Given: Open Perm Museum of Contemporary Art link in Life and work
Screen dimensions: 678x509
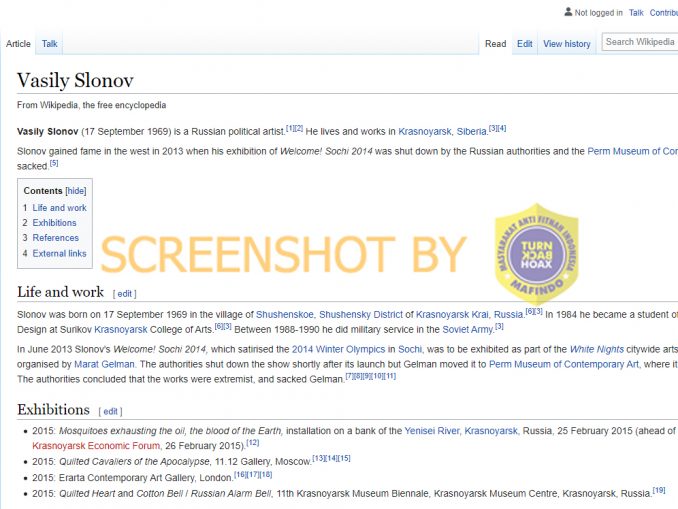Looking at the screenshot, I should pyautogui.click(x=563, y=365).
